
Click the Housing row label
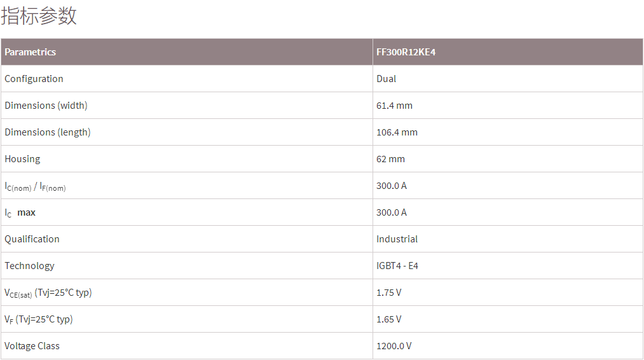(22, 159)
